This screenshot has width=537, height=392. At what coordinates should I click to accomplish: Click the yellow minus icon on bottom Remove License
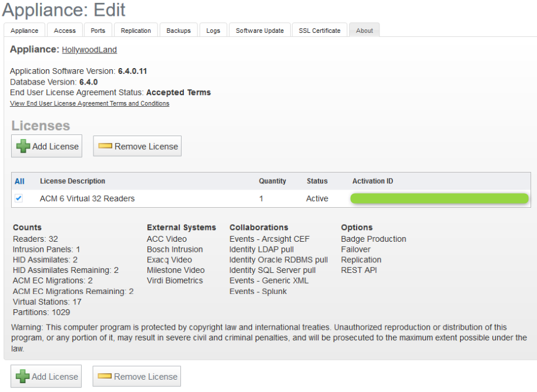pyautogui.click(x=105, y=377)
